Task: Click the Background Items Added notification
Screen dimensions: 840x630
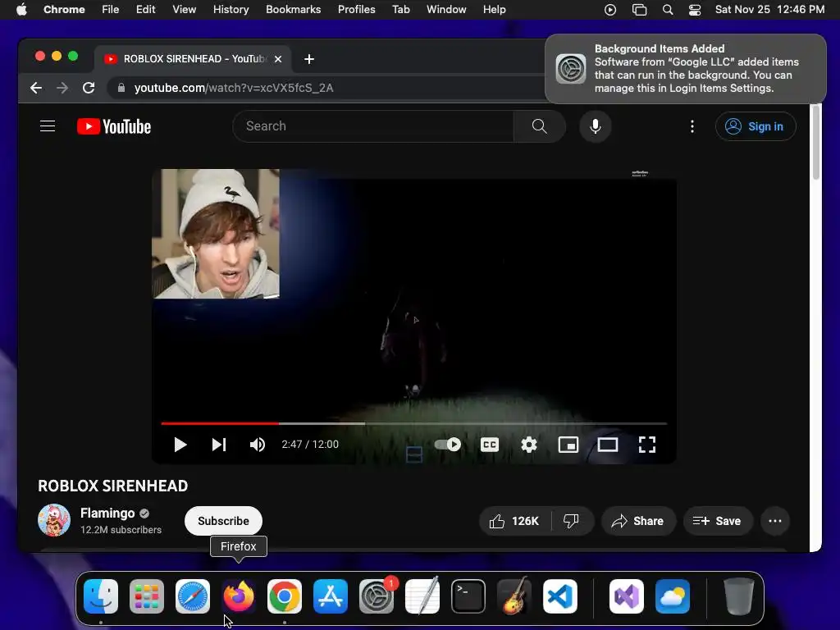Action: coord(686,69)
